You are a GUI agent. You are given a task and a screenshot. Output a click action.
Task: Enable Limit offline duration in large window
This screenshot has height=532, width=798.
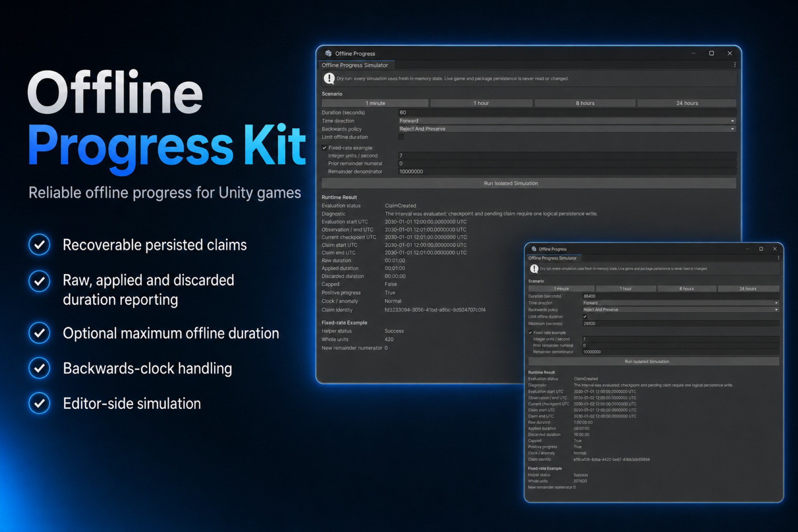401,137
